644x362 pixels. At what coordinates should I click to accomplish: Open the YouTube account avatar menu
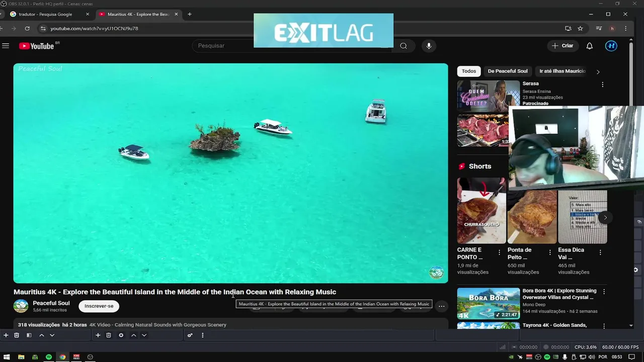pos(611,46)
